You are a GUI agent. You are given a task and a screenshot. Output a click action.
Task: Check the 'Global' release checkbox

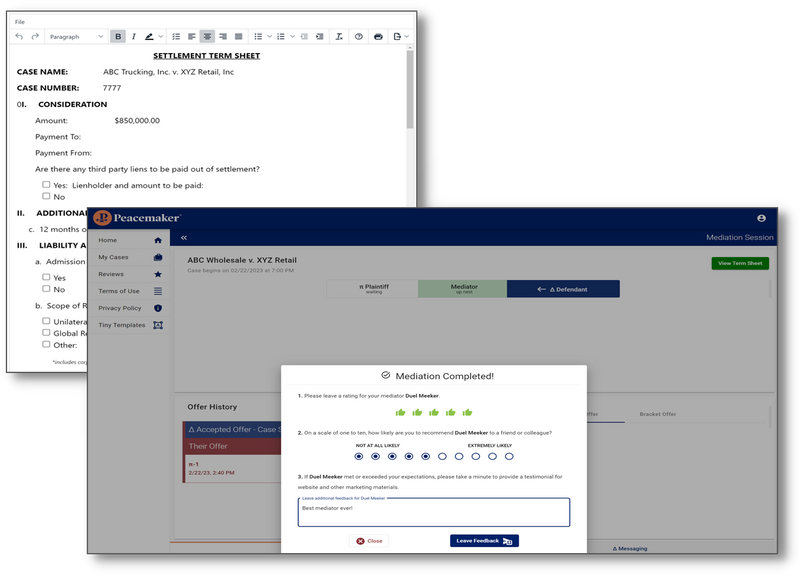pyautogui.click(x=46, y=333)
